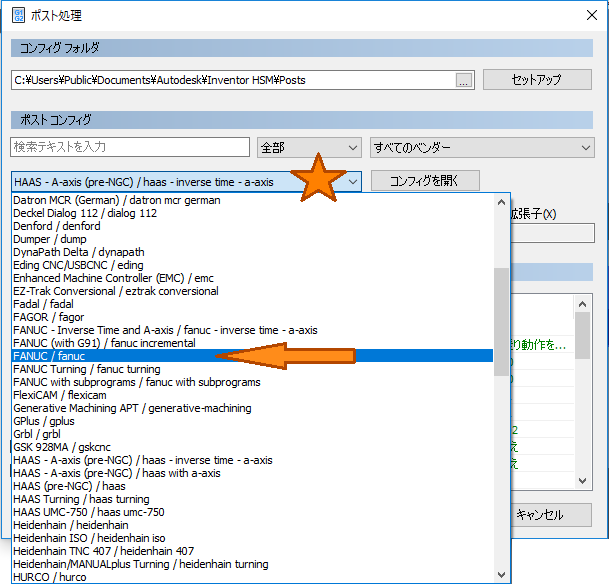Select Enhanced Machine Controller (EMC) entry
This screenshot has width=609, height=584.
[x=252, y=278]
